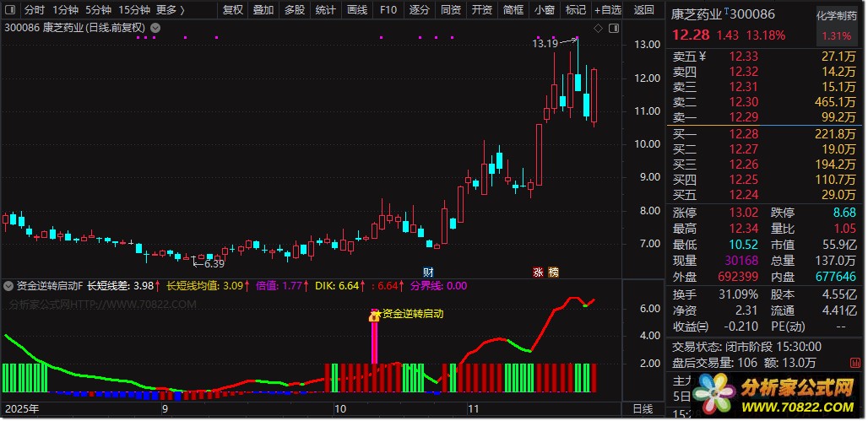This screenshot has height=421, width=868.
Task: Click the 涨停 value 13.02
Action: (x=743, y=213)
